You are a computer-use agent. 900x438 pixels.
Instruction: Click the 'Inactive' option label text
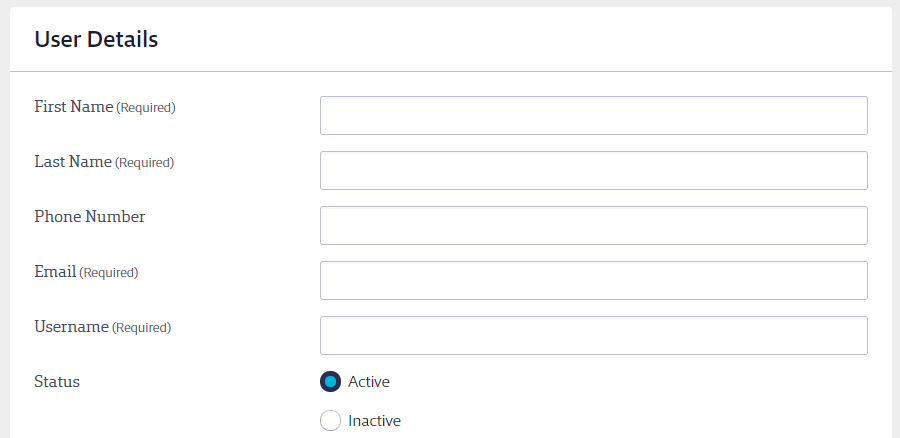point(375,421)
